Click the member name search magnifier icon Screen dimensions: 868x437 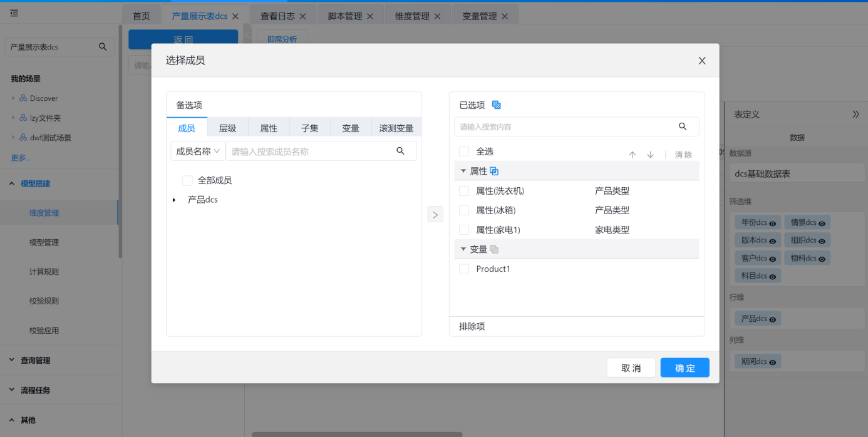[x=400, y=151]
